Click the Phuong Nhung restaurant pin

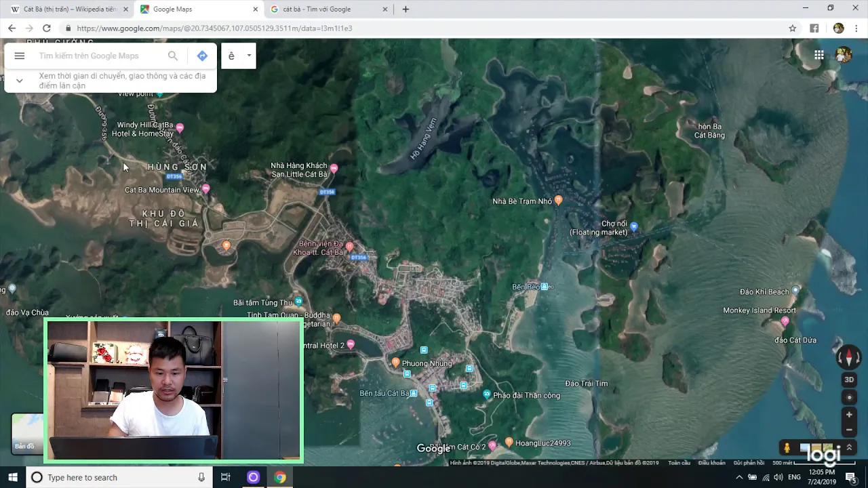(395, 363)
